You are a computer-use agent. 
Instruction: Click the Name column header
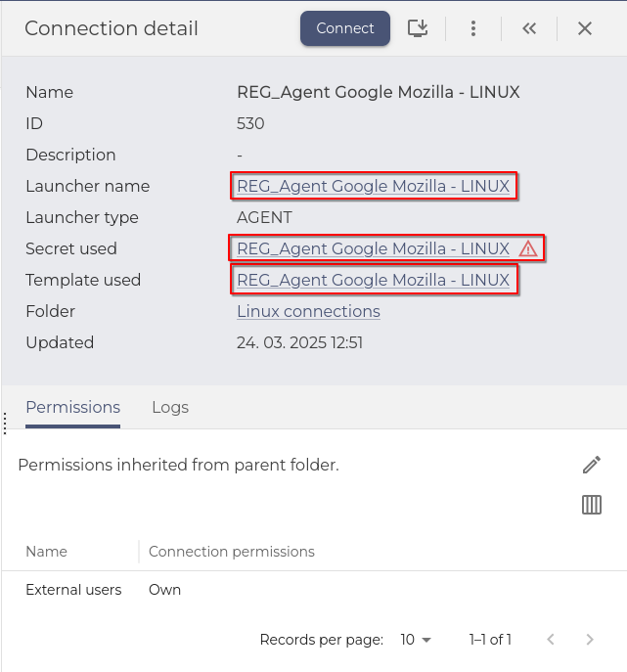tap(46, 552)
